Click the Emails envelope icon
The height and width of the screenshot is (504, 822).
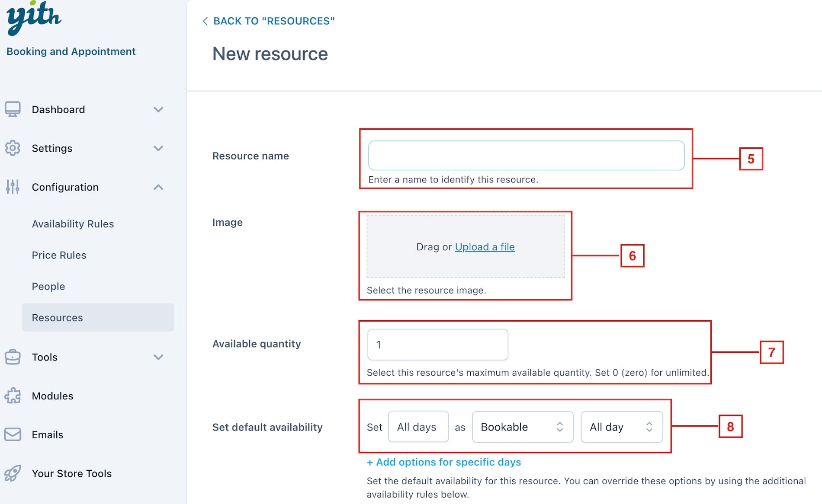click(13, 434)
